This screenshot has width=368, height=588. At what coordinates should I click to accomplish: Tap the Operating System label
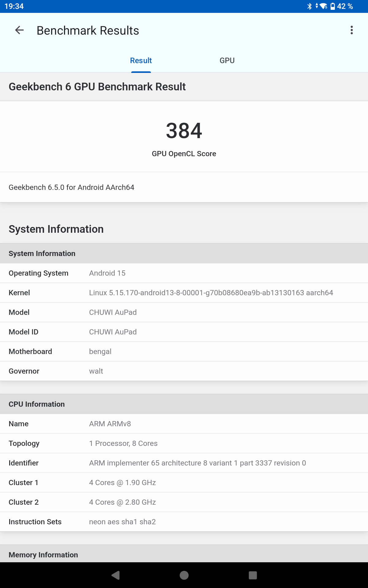(x=38, y=273)
